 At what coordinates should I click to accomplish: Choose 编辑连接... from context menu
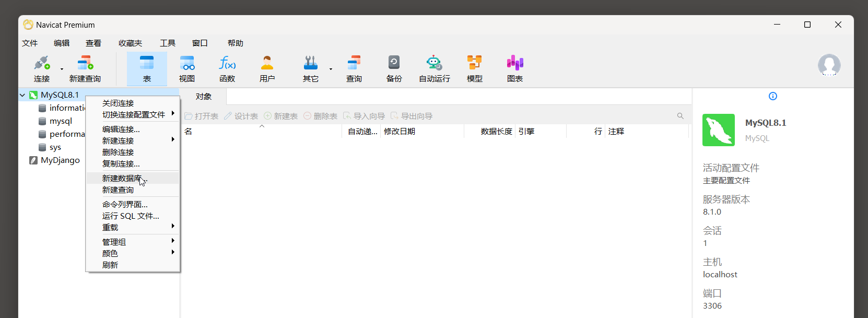[133, 129]
